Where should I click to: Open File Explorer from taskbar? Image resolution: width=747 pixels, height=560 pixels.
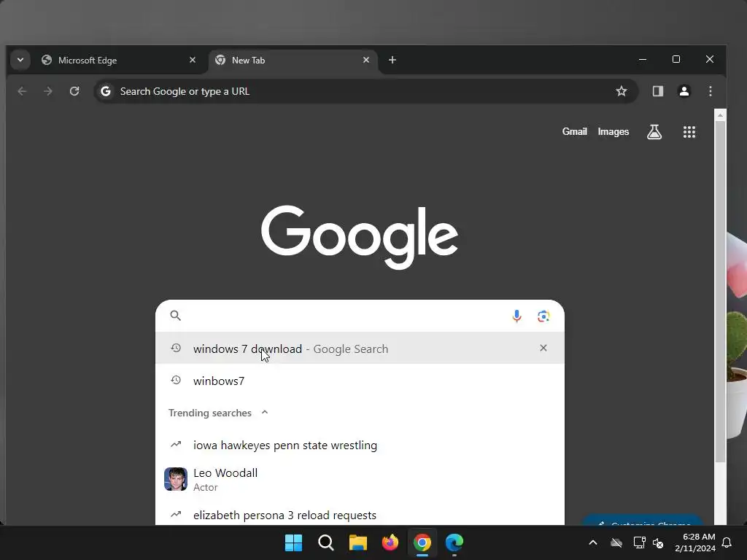[357, 542]
